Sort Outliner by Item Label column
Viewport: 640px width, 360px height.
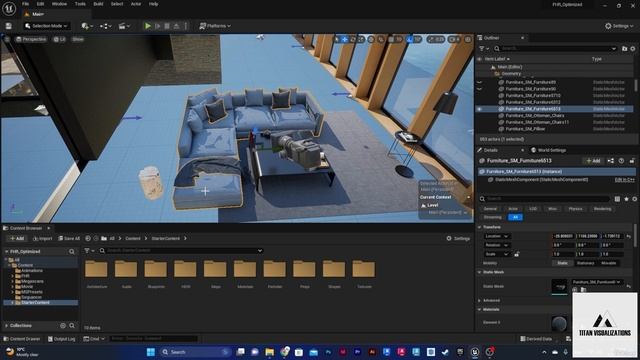pos(497,59)
